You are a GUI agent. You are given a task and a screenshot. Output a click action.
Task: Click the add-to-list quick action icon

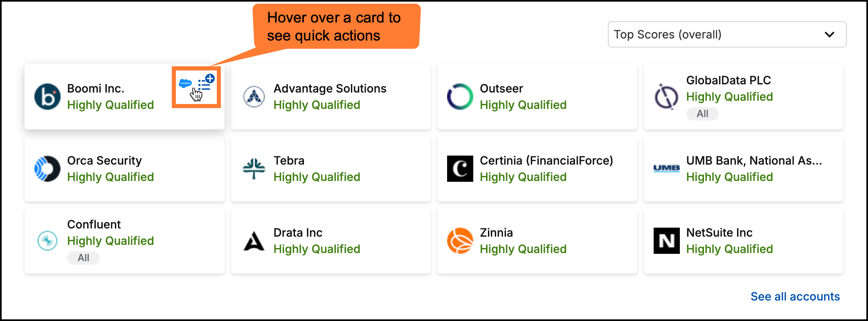point(206,83)
